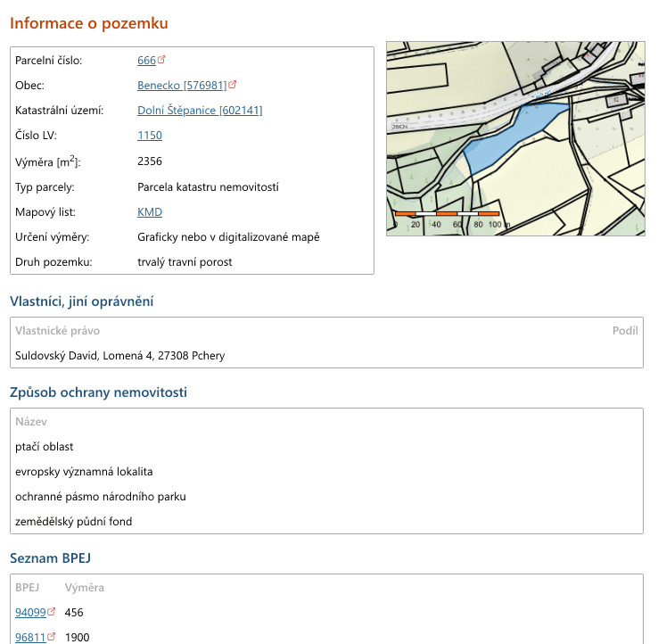
Task: Click the 'zemědělský půdní fond' row
Action: pos(73,521)
